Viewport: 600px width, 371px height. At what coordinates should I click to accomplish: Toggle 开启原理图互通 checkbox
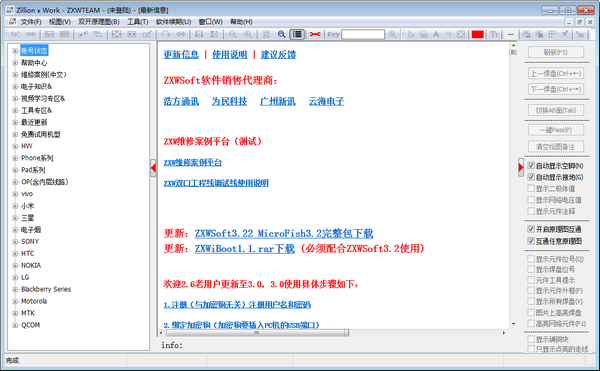(x=531, y=229)
